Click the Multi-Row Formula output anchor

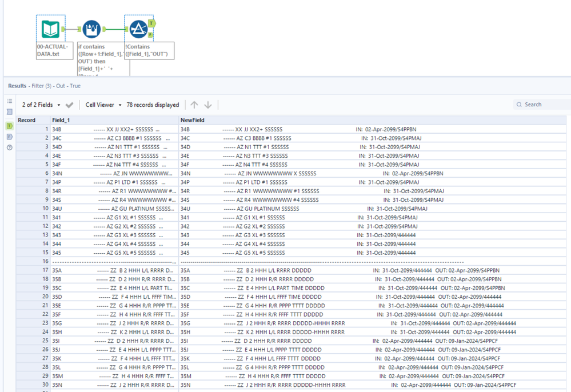(104, 29)
